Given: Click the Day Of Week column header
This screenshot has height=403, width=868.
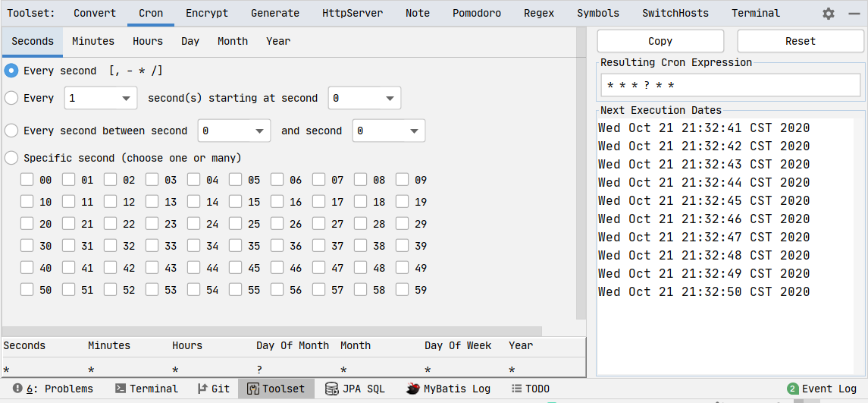Looking at the screenshot, I should point(458,345).
